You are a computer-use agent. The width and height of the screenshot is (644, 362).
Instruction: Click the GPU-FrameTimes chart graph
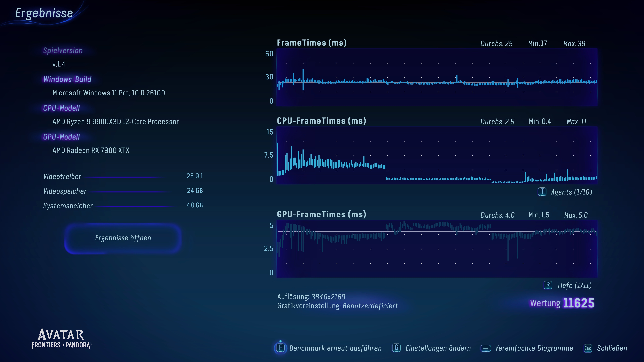click(437, 249)
